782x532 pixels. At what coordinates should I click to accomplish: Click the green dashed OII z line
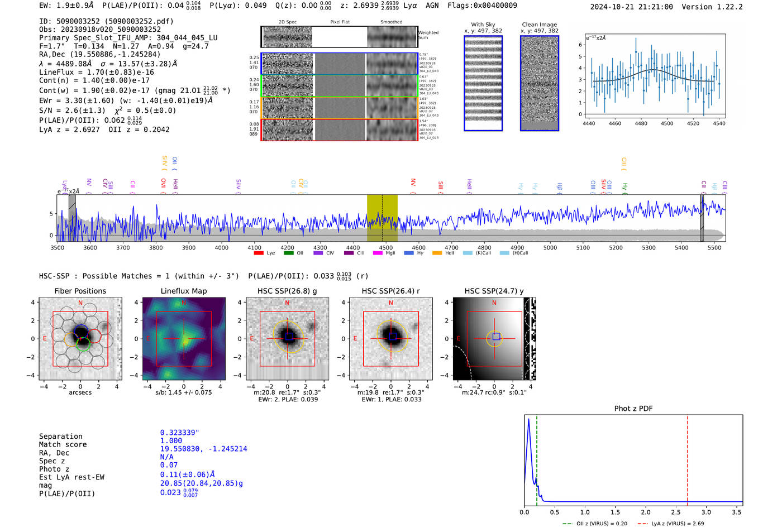(536, 460)
